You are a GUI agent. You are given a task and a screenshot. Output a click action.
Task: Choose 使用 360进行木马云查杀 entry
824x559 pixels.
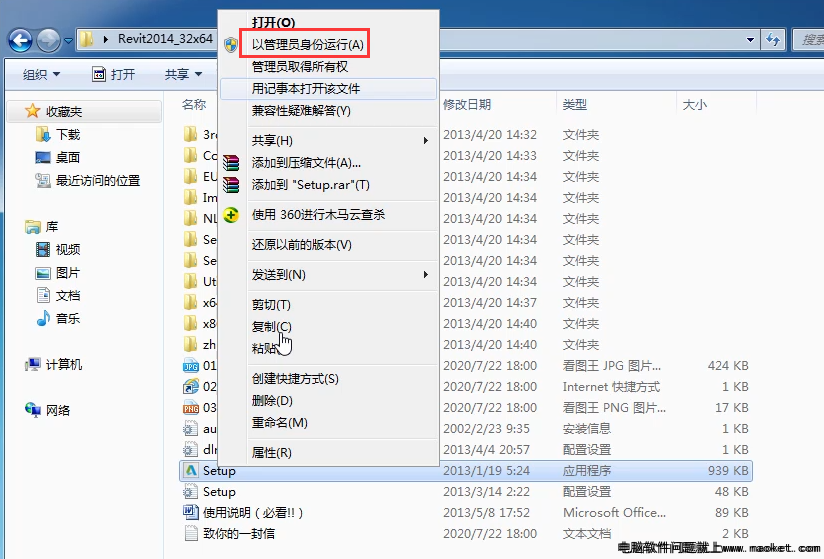pyautogui.click(x=318, y=214)
